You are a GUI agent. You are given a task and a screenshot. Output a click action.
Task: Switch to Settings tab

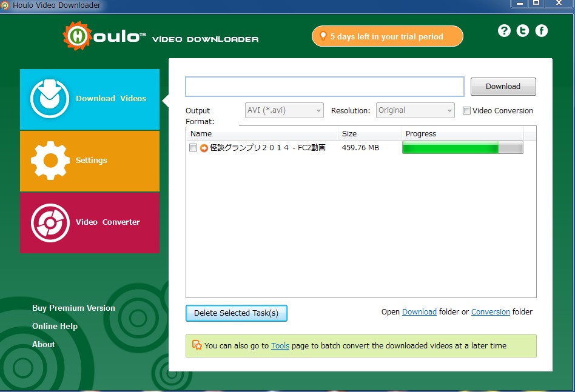click(x=90, y=161)
